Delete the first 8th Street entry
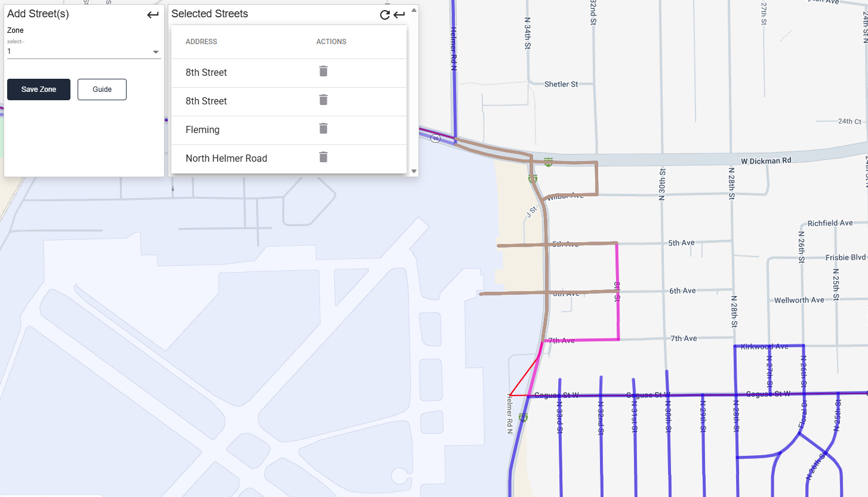Screen dimensions: 868x497 [323, 72]
